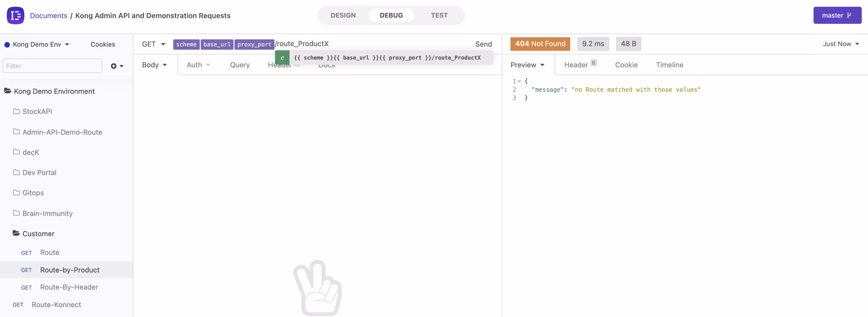The height and width of the screenshot is (317, 868).
Task: Open the Gitops folder icon
Action: tap(16, 192)
